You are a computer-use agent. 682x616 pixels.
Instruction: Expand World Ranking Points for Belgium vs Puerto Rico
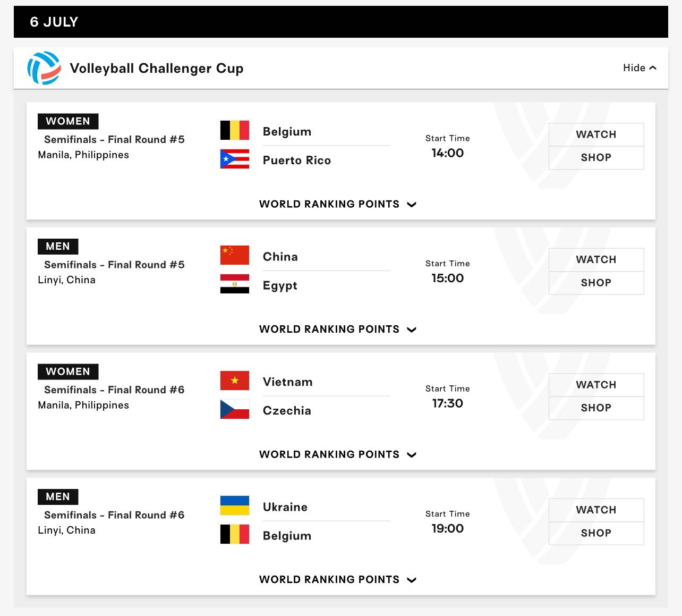[x=338, y=204]
